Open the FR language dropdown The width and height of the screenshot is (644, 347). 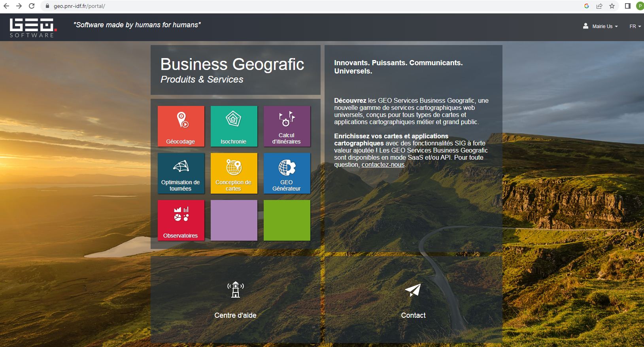pyautogui.click(x=635, y=26)
